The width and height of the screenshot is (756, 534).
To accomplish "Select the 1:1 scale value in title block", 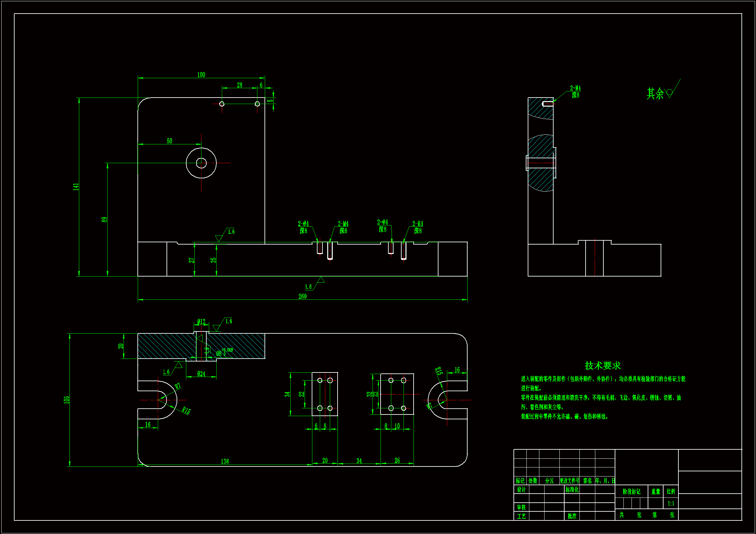I will point(671,503).
